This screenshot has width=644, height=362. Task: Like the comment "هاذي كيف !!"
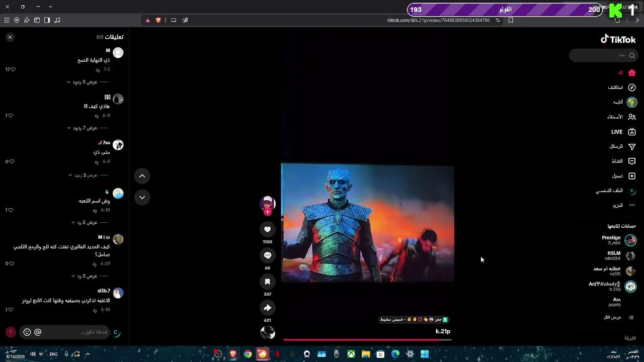11,116
